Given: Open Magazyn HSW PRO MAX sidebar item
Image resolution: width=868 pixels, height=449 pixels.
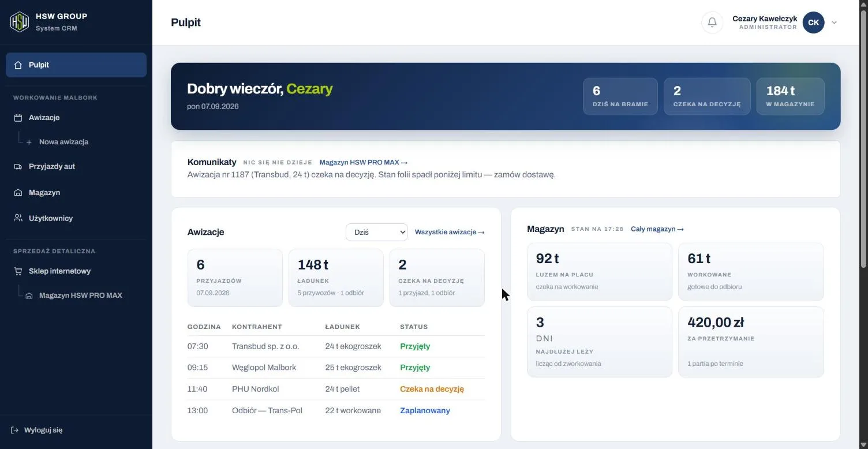Looking at the screenshot, I should (81, 295).
